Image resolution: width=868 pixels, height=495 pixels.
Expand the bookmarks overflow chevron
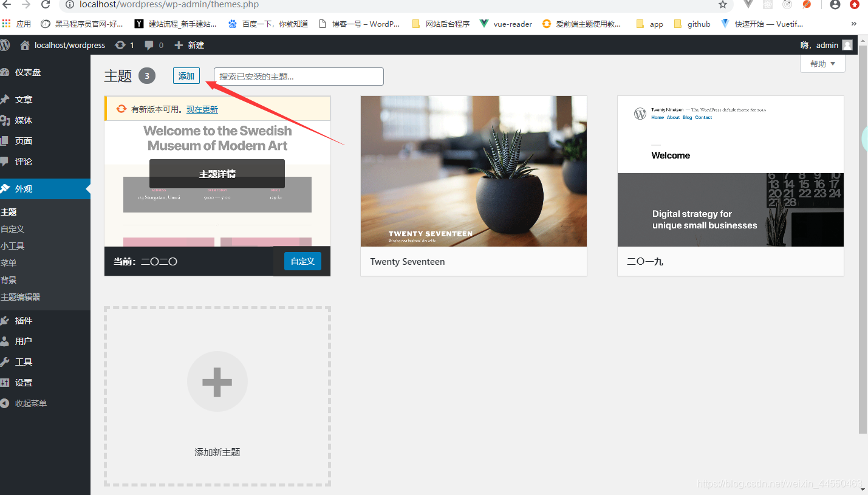(x=854, y=24)
